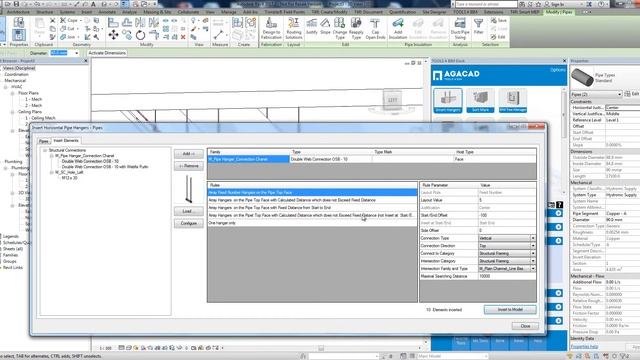Open the Systems ribbon tab
Viewport: 640px width, 360px height.
click(67, 12)
